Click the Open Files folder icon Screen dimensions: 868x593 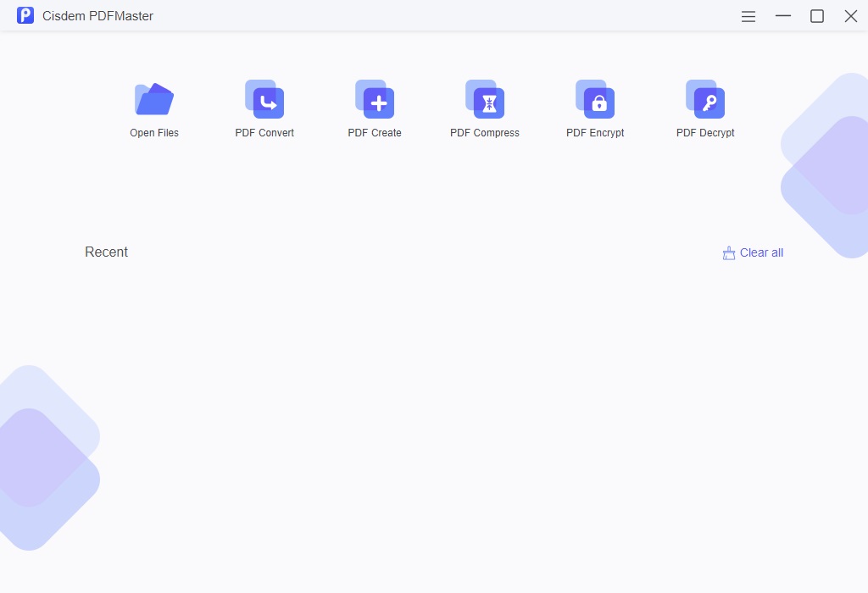pos(154,100)
